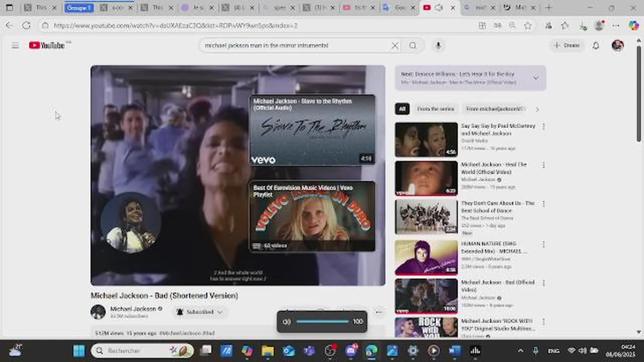
Task: Toggle Subscribed notification button
Action: (200, 312)
